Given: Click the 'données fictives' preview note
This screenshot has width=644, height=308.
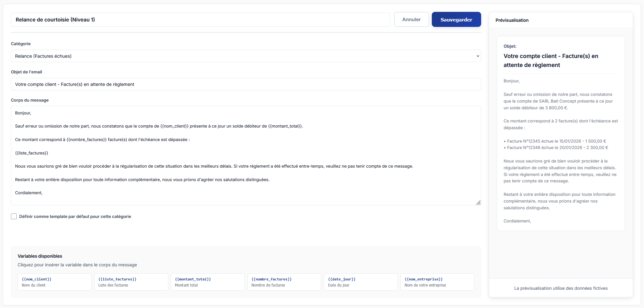Looking at the screenshot, I should 561,288.
